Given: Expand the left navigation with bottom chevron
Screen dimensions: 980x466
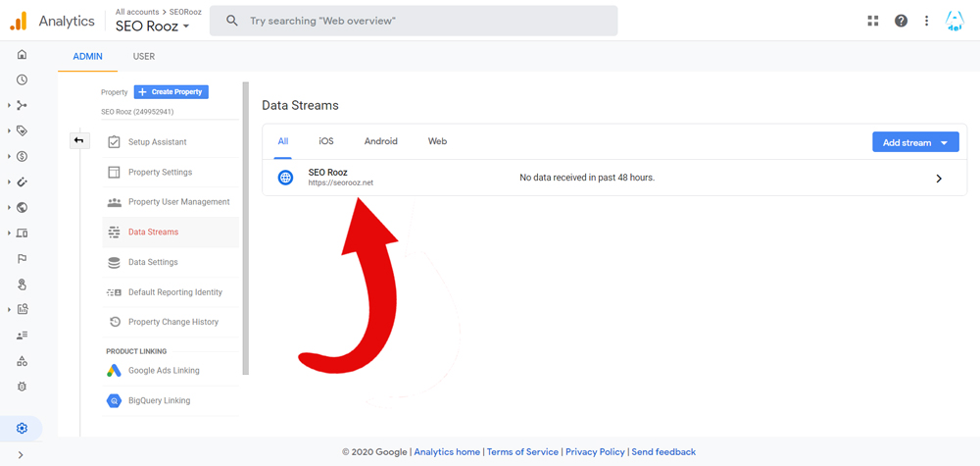Looking at the screenshot, I should (21, 455).
